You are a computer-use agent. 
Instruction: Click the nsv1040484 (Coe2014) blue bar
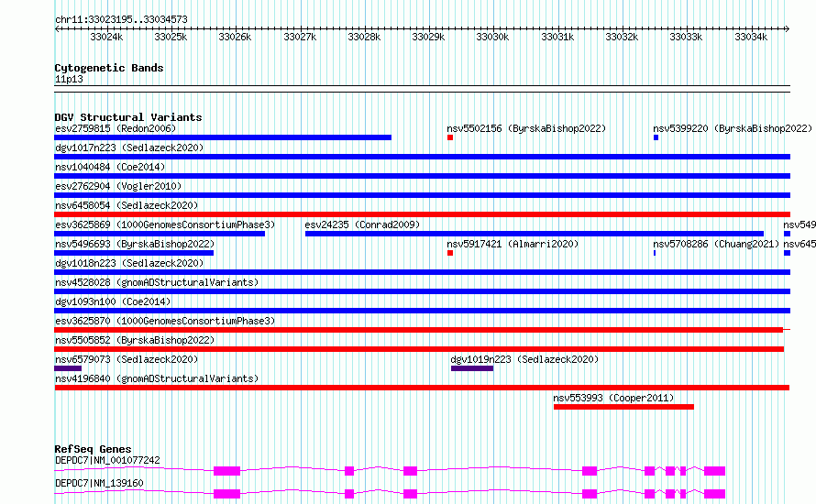point(422,176)
